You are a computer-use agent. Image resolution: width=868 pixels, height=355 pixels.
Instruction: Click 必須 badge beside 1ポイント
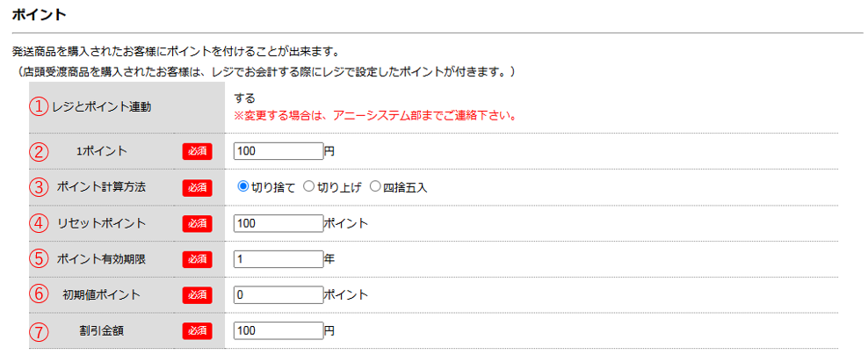[x=197, y=151]
